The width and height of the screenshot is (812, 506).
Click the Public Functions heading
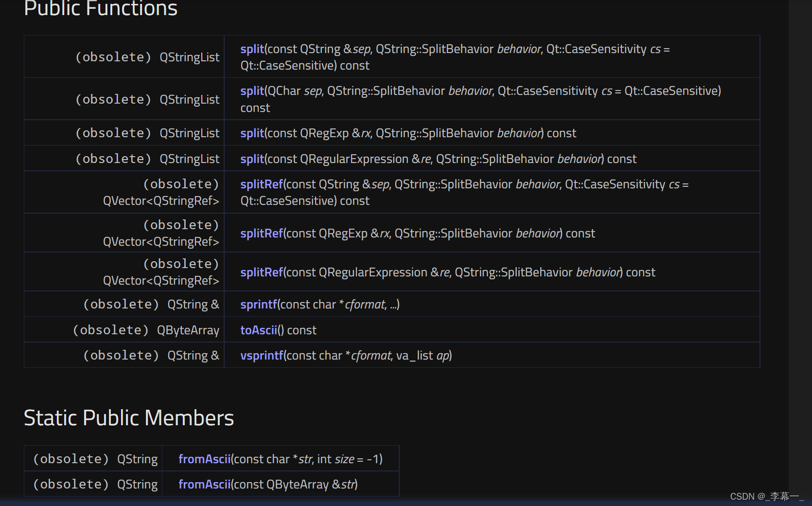tap(101, 8)
